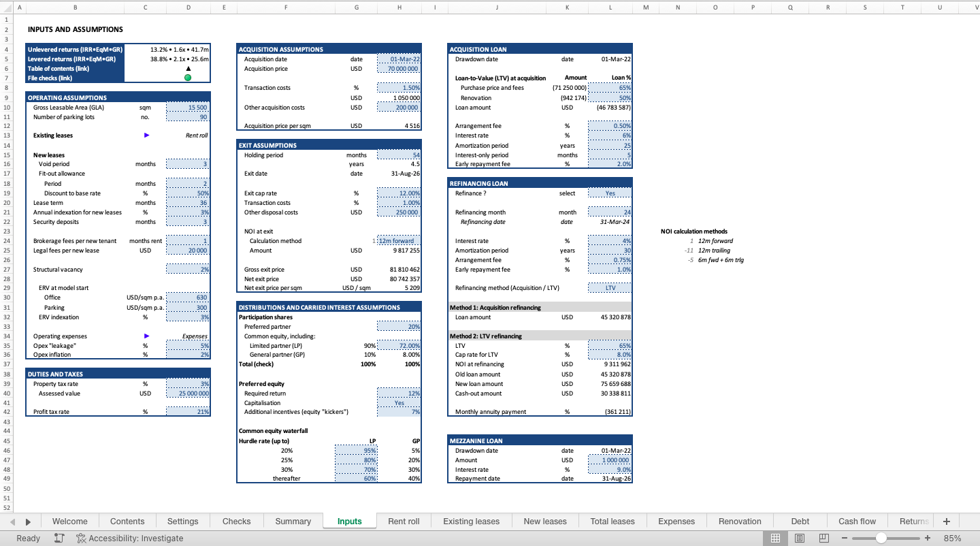Select the Preferred partner share cell 20%

[x=399, y=327]
